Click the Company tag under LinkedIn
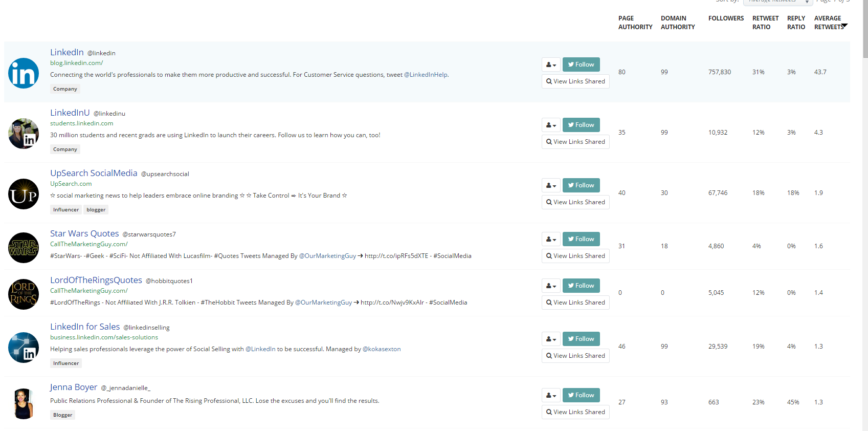Viewport: 868px width, 431px height. tap(65, 89)
